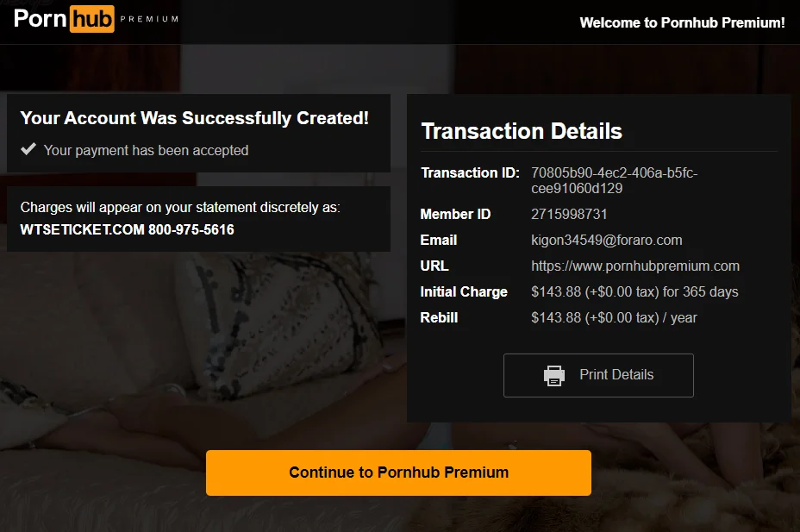Screen dimensions: 800x532
Task: Select the Member ID number 2715998731
Action: coord(569,214)
